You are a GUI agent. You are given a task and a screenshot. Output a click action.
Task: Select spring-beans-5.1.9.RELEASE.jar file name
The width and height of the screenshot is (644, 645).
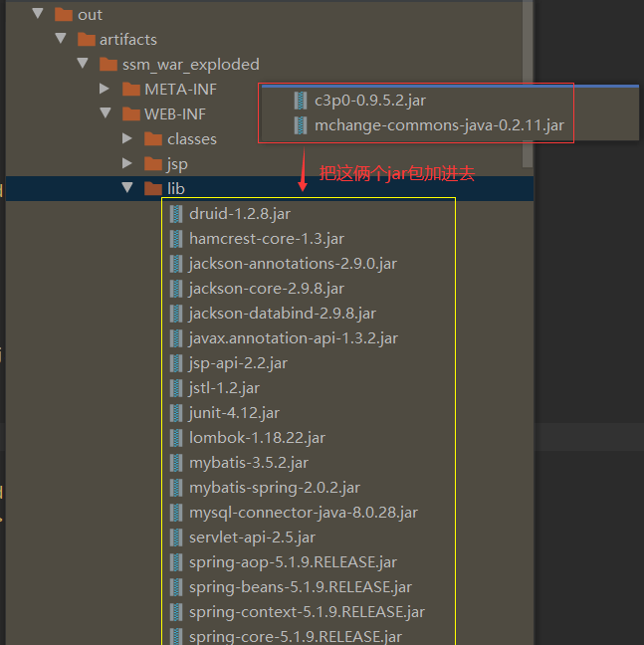(x=301, y=587)
